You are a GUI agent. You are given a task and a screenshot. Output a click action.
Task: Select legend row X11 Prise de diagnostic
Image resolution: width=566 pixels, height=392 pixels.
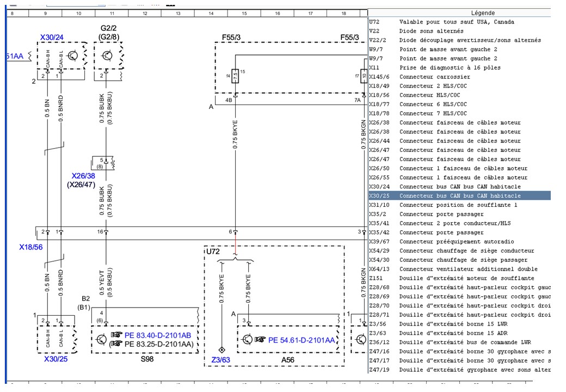coord(459,68)
